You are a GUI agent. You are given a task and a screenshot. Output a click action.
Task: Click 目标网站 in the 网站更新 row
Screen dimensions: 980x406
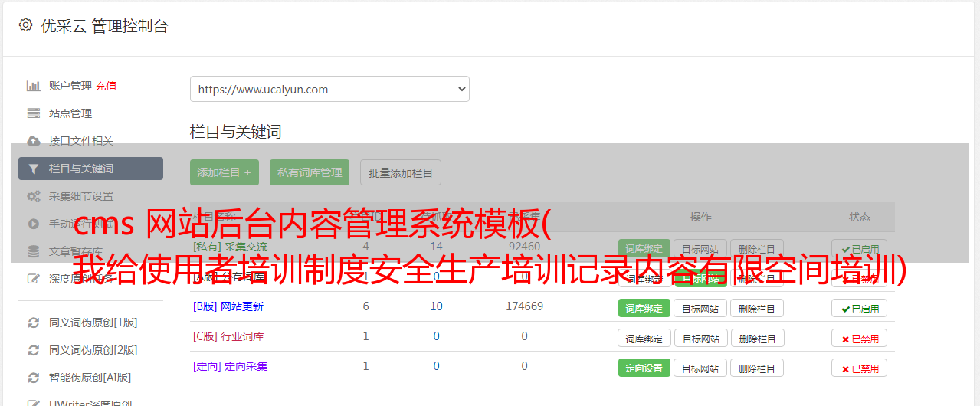700,308
